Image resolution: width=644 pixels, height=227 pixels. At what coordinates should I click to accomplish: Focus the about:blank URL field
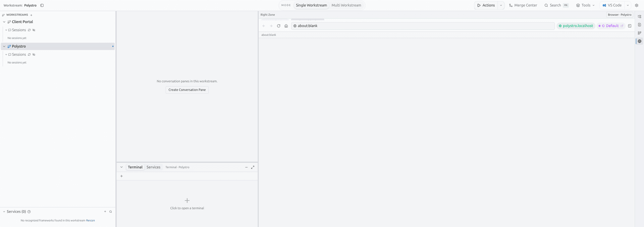[423, 26]
